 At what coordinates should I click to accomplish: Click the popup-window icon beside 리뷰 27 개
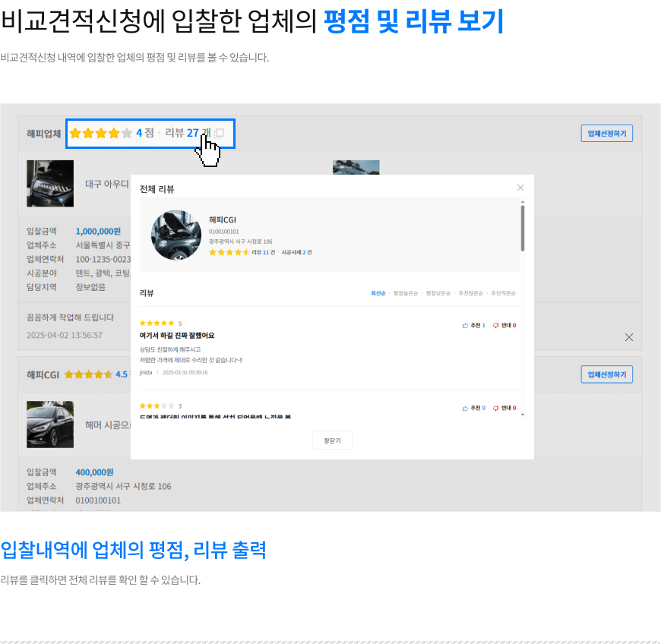(219, 134)
